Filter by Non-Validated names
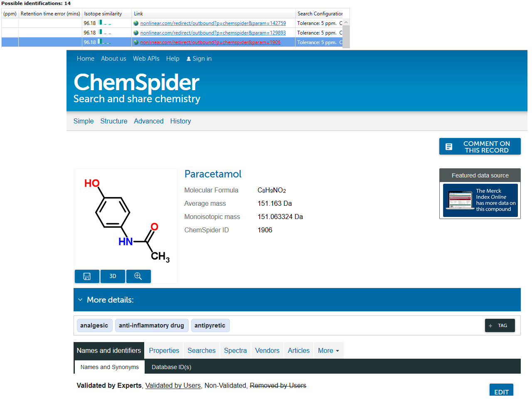 (x=226, y=386)
